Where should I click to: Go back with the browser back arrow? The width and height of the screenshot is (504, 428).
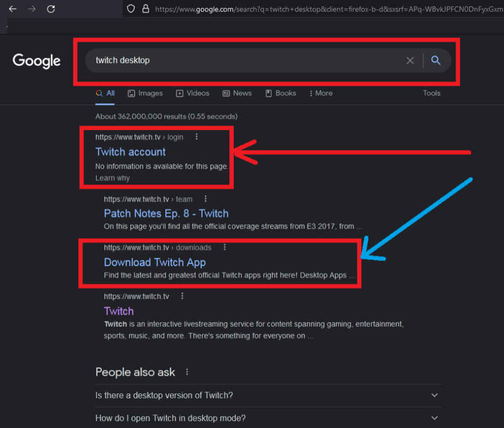click(x=12, y=9)
